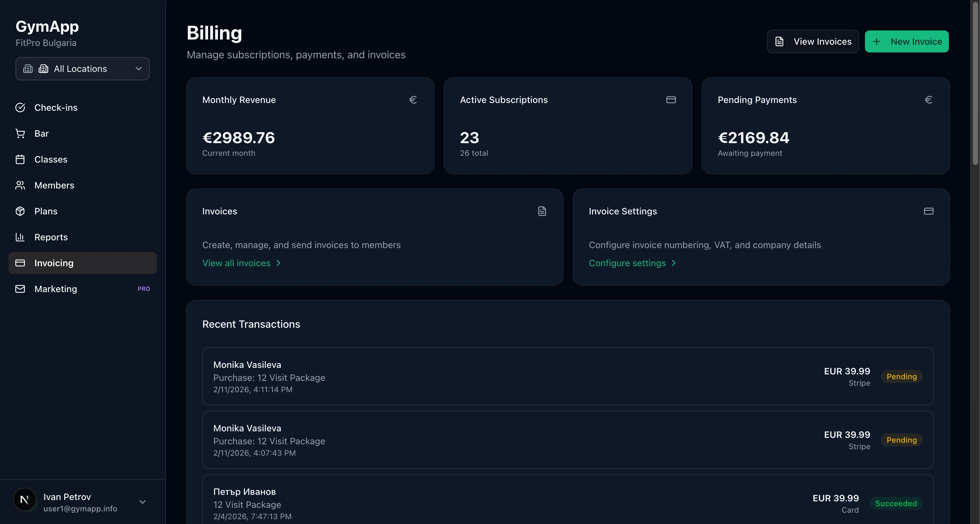Open Marketing PRO from the sidebar

click(55, 289)
